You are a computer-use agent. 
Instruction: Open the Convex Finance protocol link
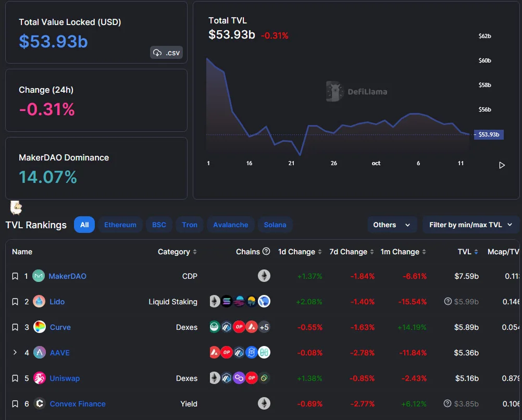(x=78, y=404)
